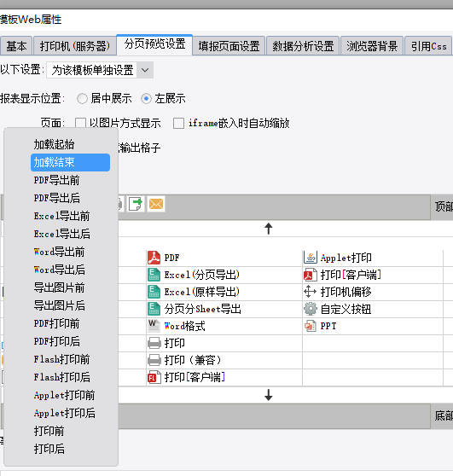453x476 pixels.
Task: Choose Flash打印前 menu item
Action: 70,359
